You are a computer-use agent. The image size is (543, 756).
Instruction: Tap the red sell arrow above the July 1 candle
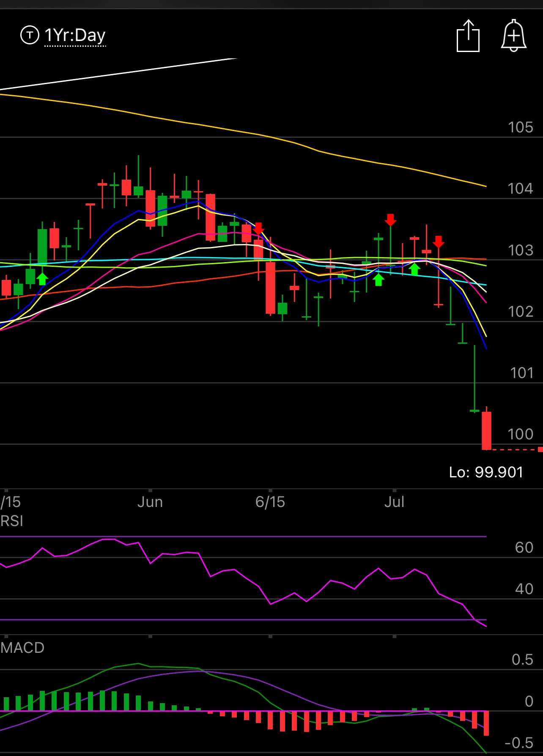390,220
